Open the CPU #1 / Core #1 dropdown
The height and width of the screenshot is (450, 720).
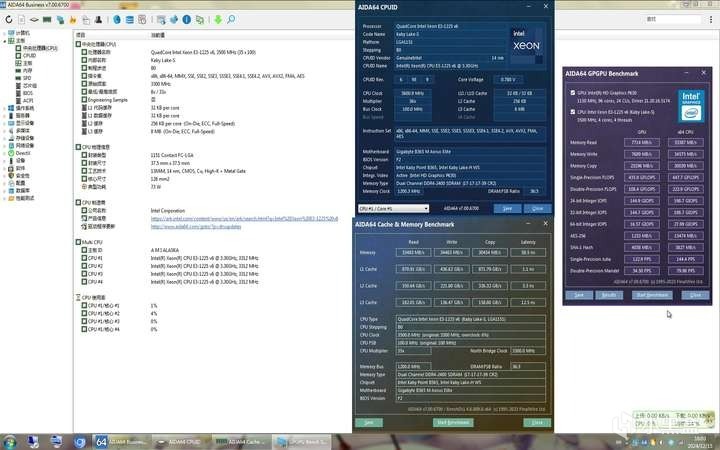click(x=394, y=208)
